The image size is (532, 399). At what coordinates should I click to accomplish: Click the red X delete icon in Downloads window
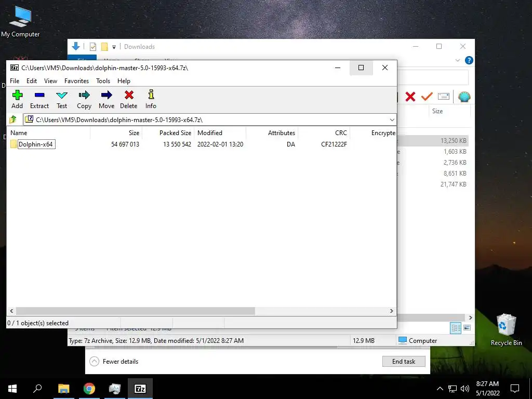click(x=410, y=97)
